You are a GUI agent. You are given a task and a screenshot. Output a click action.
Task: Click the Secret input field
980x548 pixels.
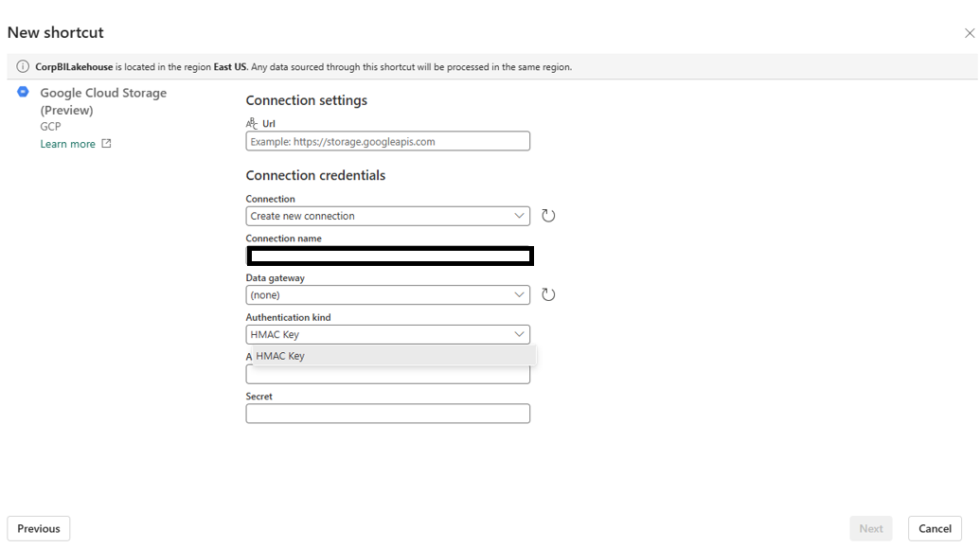(x=387, y=414)
